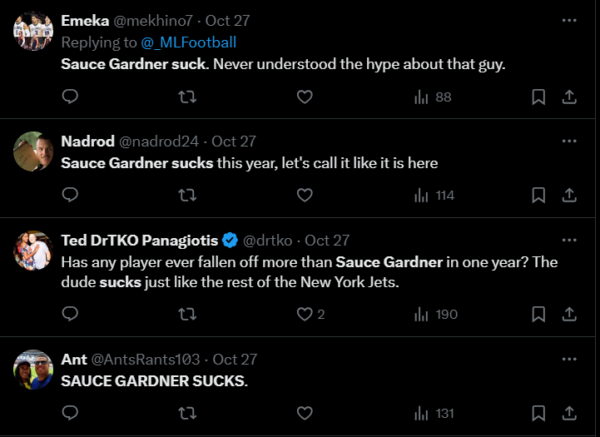Screen dimensions: 600x437
Task: Open more options menu on Nadrod's tweet
Action: 569,141
